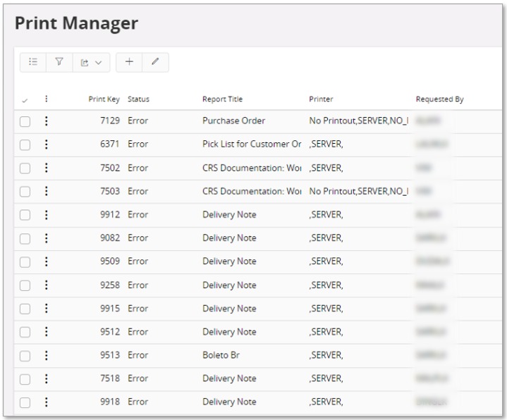Click the Printer column header
This screenshot has width=507, height=420.
coord(321,99)
